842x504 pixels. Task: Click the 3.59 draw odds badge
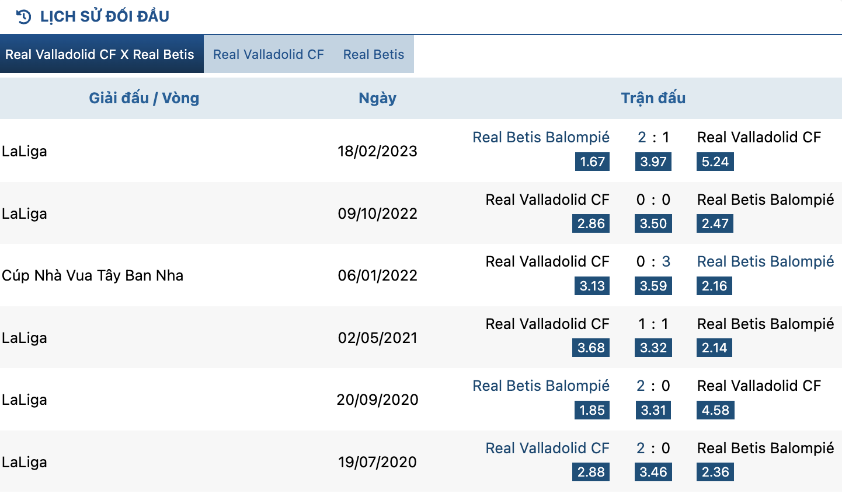coord(653,286)
